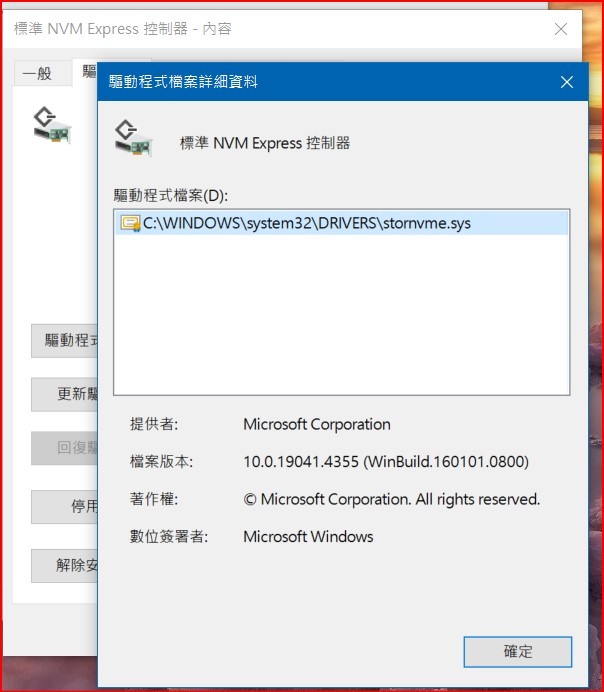Screen dimensions: 604x692
Task: Click the Microsoft Windows digital signer value
Action: pos(308,537)
